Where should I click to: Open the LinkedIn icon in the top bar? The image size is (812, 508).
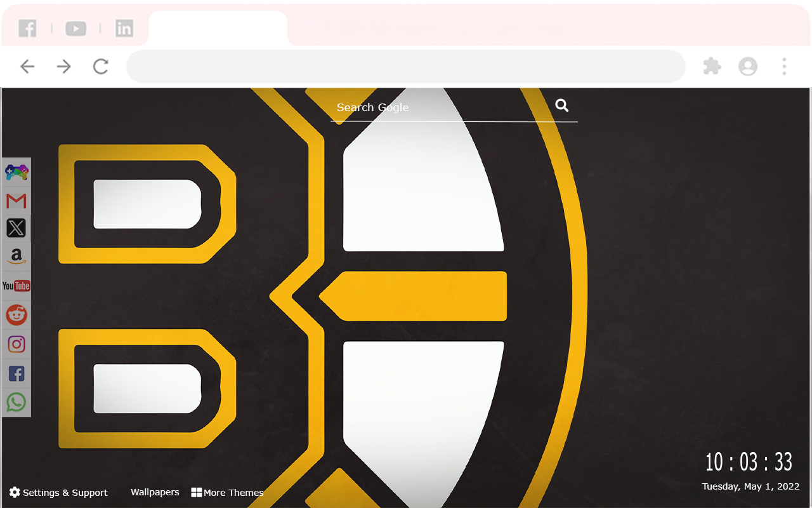(124, 29)
